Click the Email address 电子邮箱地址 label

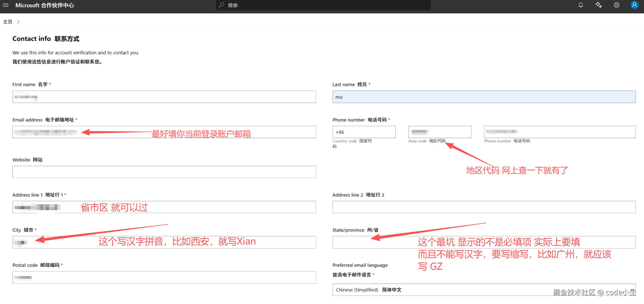click(45, 120)
